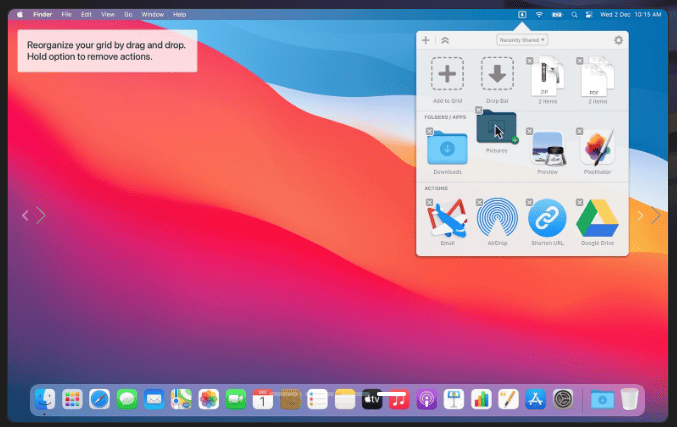This screenshot has height=427, width=677.
Task: Open Calendar from the Dock
Action: pos(263,399)
